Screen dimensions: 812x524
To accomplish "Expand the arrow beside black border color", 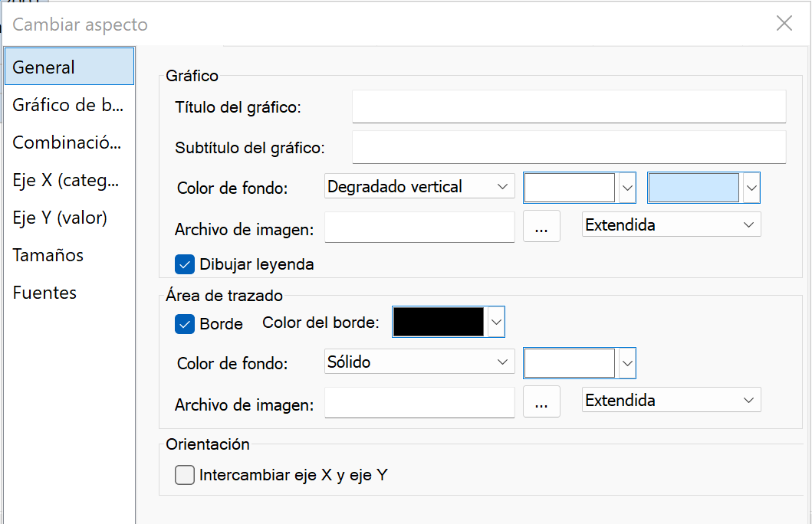I will pos(496,322).
